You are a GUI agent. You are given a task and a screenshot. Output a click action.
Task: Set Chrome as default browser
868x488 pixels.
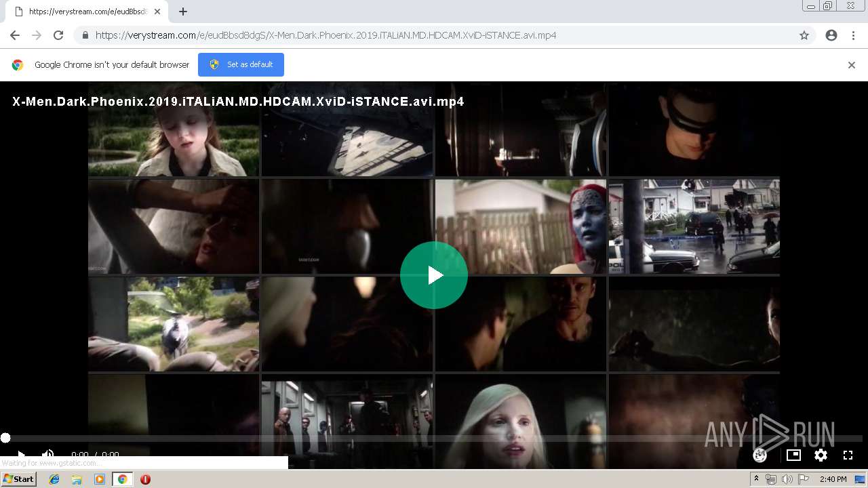click(x=241, y=64)
